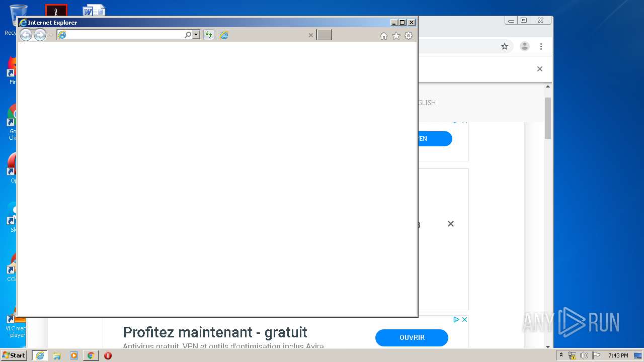Show hidden system tray icons

[561, 355]
